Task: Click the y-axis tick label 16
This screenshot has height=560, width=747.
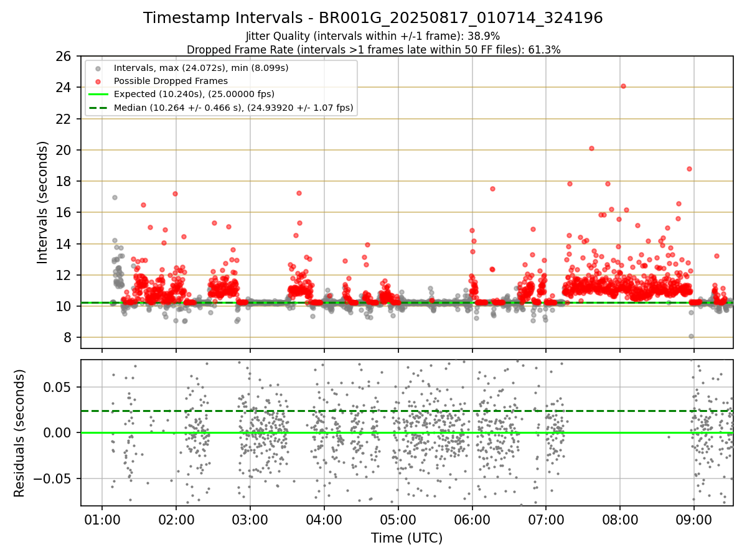Action: (64, 212)
